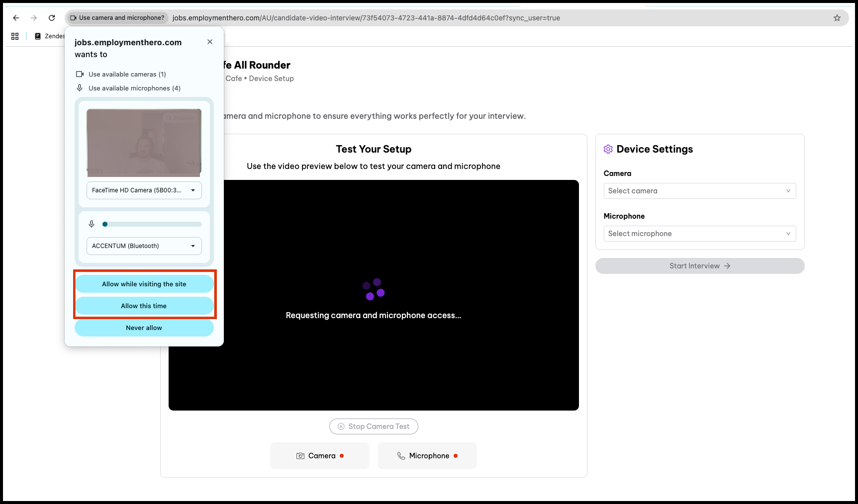
Task: Close the camera permission popup
Action: pos(210,42)
